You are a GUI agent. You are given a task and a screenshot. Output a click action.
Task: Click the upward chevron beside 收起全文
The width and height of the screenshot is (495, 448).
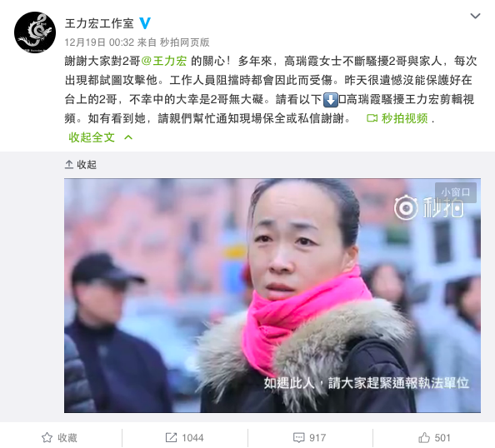coord(128,137)
